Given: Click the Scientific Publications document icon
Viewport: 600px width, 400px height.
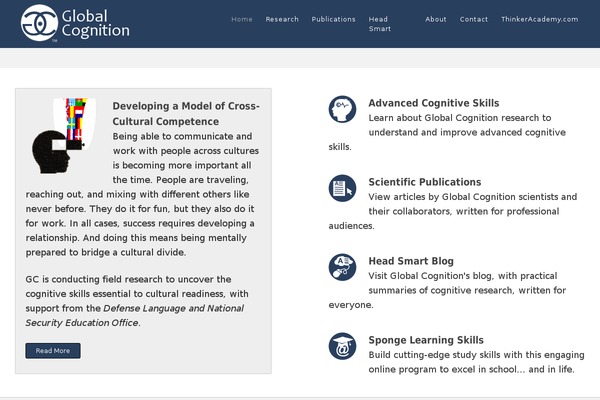Looking at the screenshot, I should 342,188.
